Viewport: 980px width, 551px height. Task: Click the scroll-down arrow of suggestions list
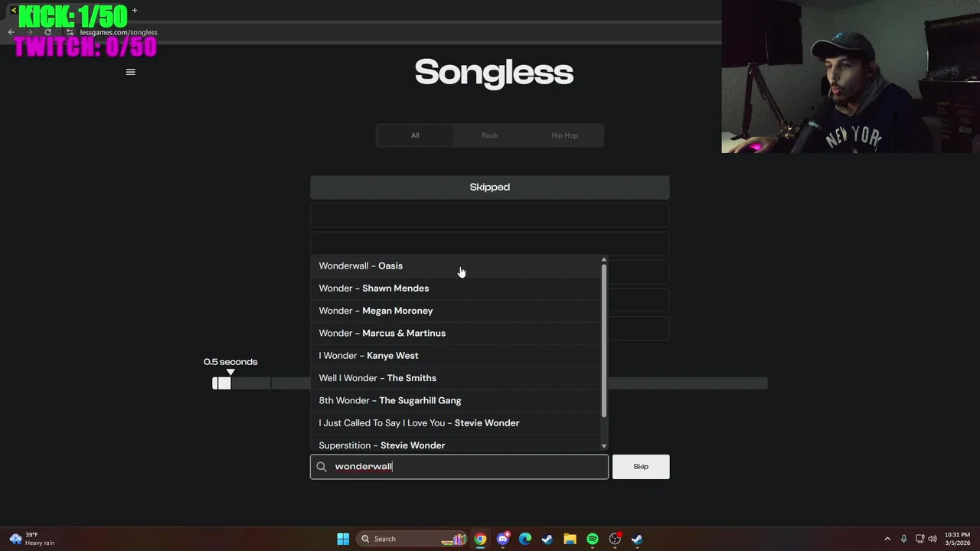[x=604, y=446]
